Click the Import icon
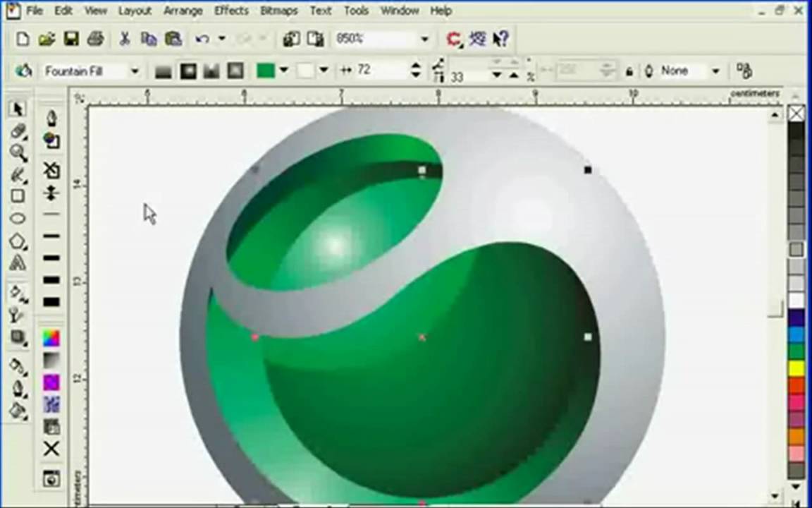812x508 pixels. point(291,39)
